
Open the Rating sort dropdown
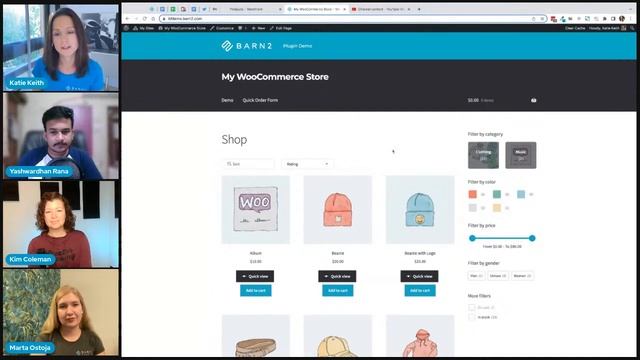point(307,164)
